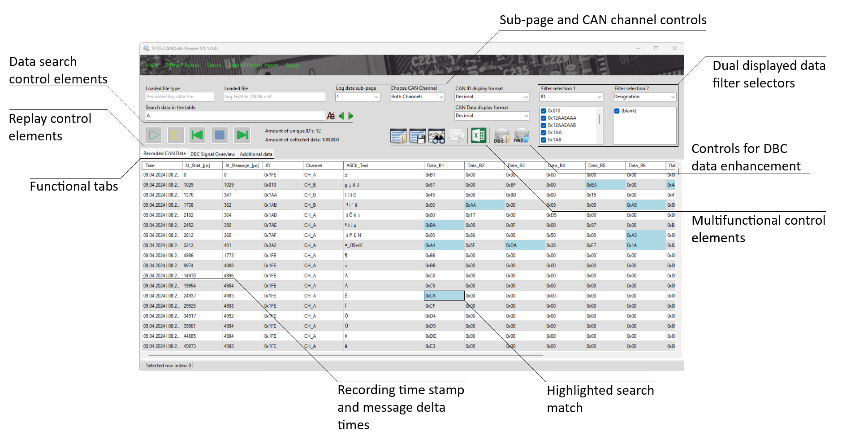Pause the replay with the yellow pause button
Screen dimensions: 868x440
pos(176,135)
